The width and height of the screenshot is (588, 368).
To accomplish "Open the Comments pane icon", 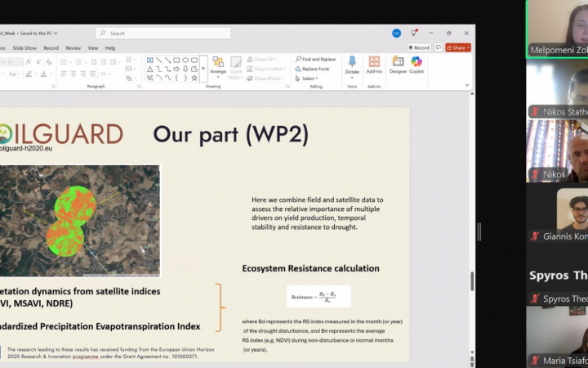I will point(438,47).
